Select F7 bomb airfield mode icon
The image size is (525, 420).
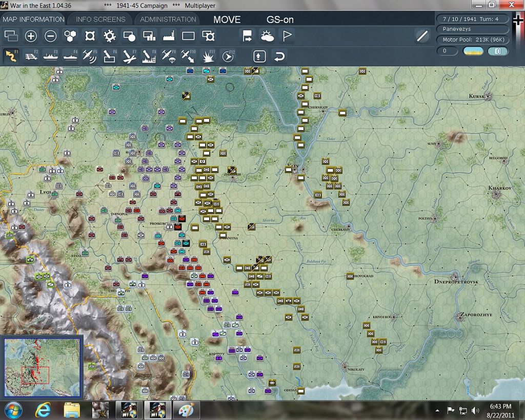[129, 56]
